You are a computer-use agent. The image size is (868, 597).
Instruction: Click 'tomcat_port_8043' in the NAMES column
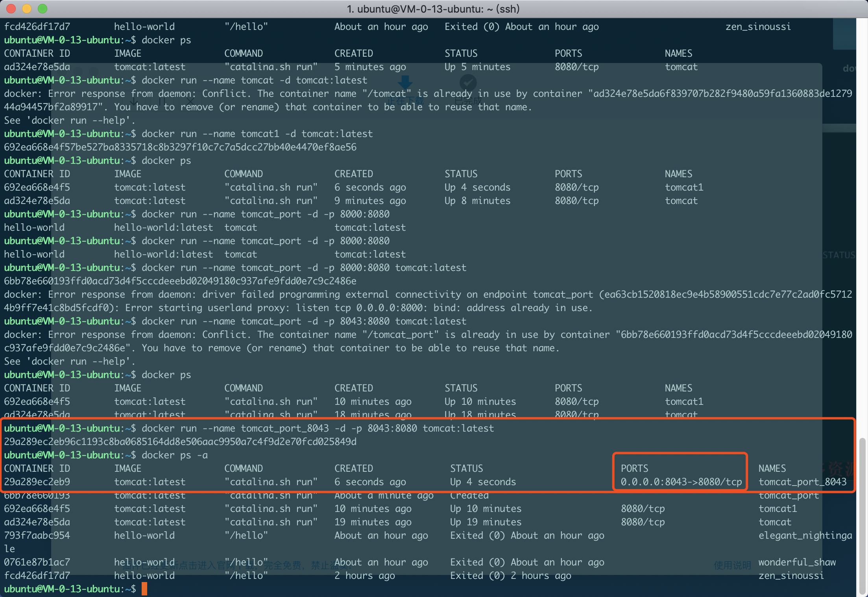tap(803, 482)
